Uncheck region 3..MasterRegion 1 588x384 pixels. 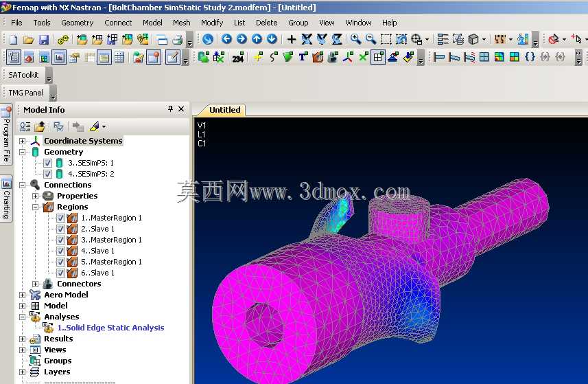(x=60, y=240)
